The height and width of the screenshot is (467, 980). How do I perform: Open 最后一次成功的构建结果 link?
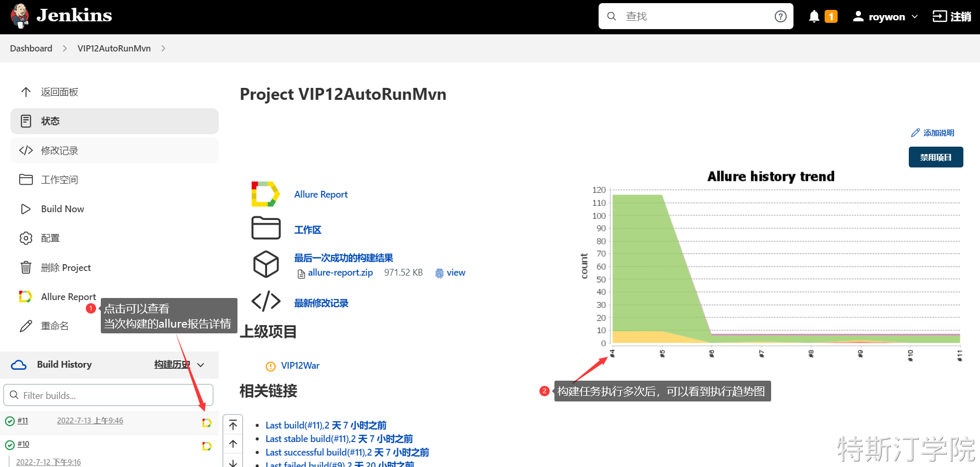(x=343, y=258)
